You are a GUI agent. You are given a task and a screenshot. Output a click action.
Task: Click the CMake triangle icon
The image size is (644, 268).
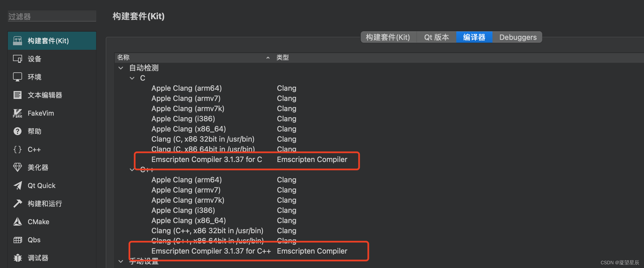pyautogui.click(x=18, y=222)
